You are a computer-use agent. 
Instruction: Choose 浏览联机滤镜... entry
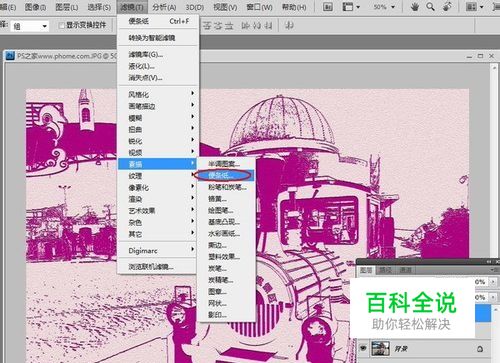coord(158,267)
